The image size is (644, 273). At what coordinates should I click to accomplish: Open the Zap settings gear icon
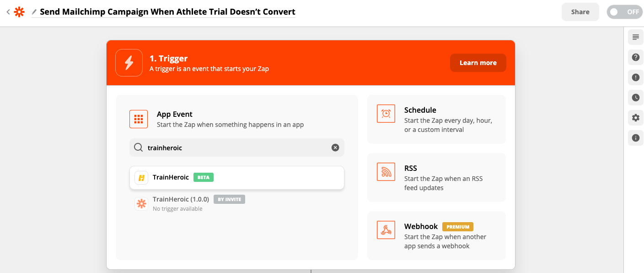pos(635,118)
